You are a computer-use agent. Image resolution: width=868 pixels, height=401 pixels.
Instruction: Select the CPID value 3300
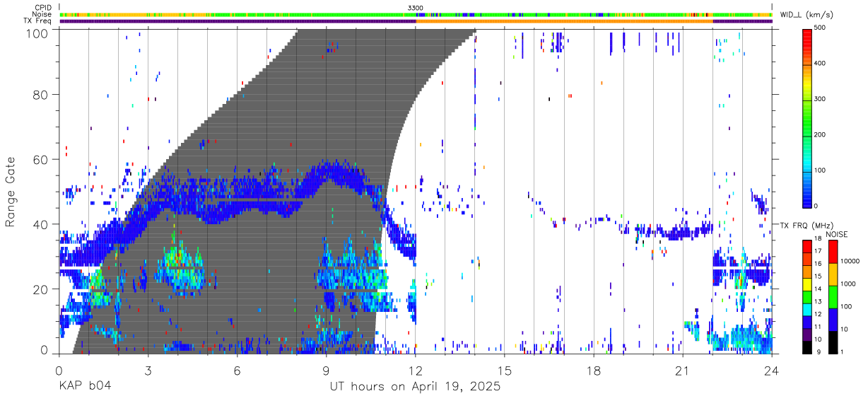[x=416, y=8]
